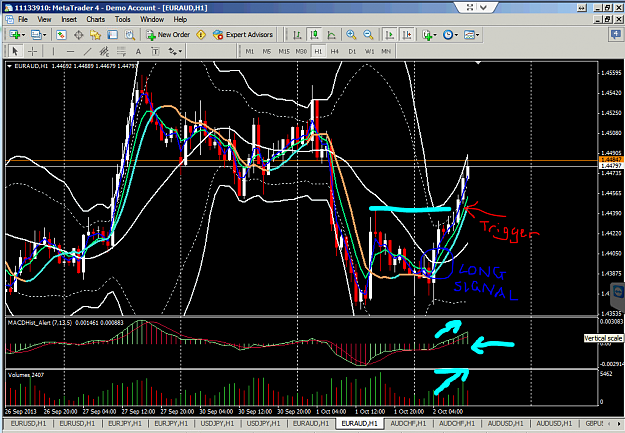Switch to D1 daily timeframe
This screenshot has height=433, width=625.
352,51
